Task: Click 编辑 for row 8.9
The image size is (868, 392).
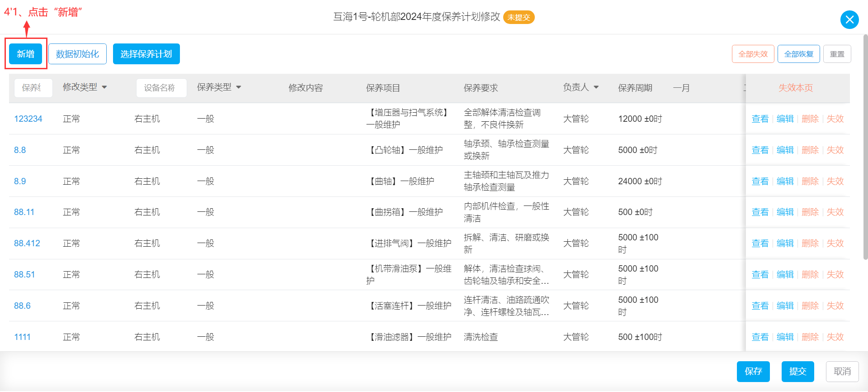Action: tap(785, 181)
